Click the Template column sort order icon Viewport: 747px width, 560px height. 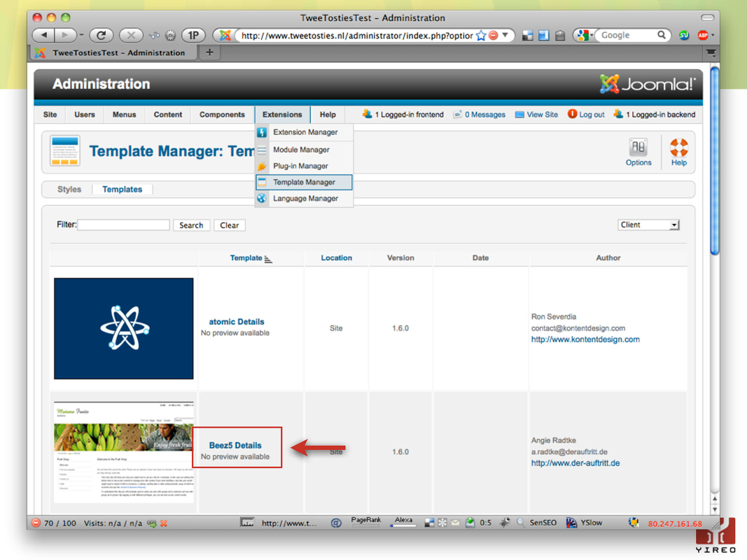click(x=268, y=259)
